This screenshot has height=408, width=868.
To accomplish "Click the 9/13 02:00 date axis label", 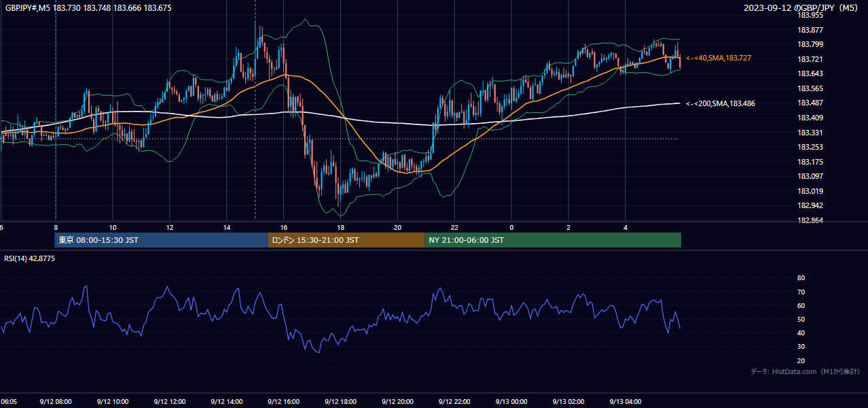I will point(569,402).
